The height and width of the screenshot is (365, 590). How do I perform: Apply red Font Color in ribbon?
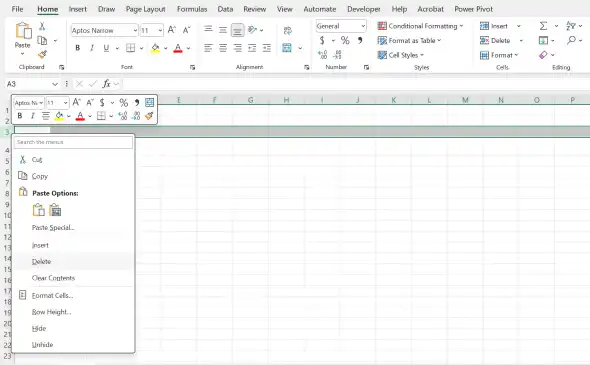point(178,48)
